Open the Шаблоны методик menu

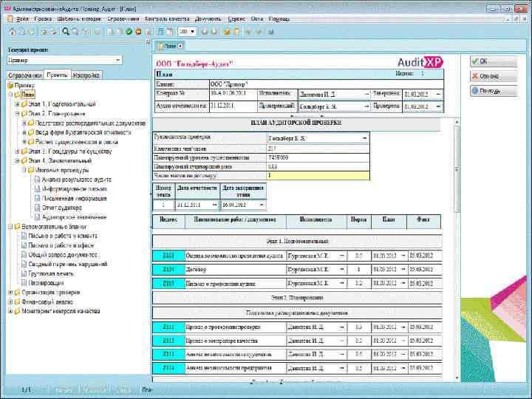pyautogui.click(x=79, y=19)
